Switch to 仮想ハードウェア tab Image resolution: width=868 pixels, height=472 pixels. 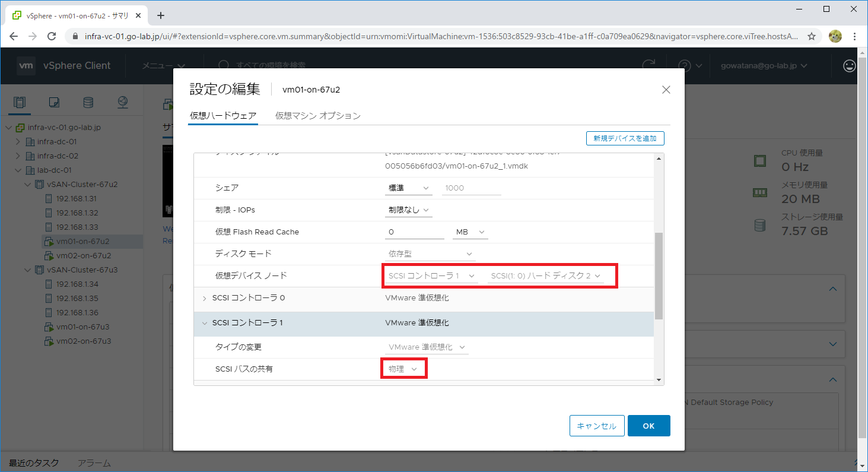pyautogui.click(x=223, y=116)
